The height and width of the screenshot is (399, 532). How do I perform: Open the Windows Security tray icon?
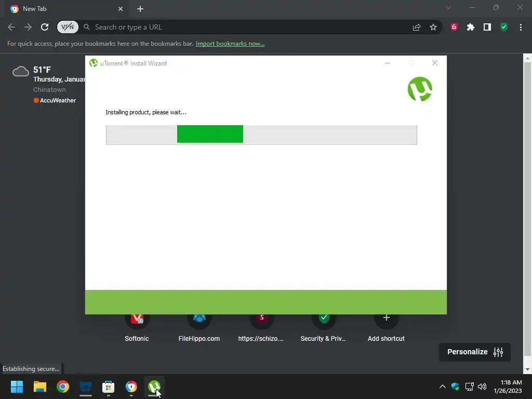(455, 387)
